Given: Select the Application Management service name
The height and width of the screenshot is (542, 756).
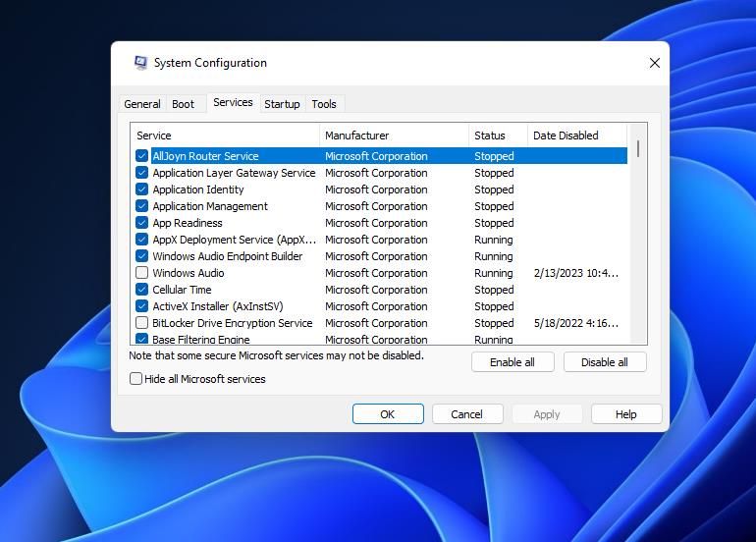Looking at the screenshot, I should (x=210, y=206).
